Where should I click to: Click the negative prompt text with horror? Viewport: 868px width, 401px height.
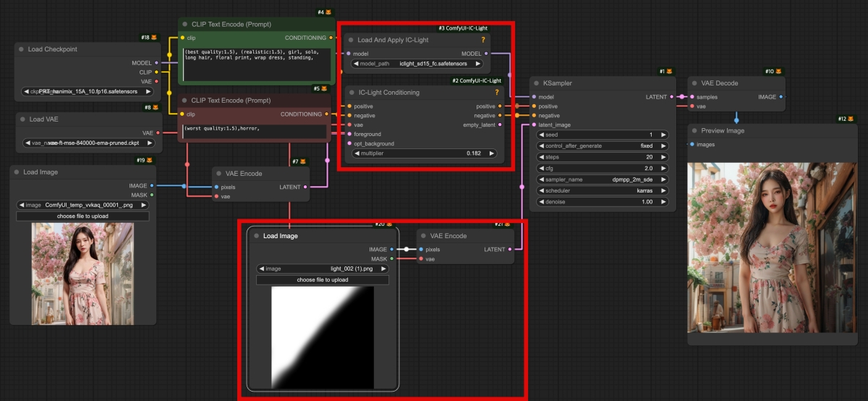pyautogui.click(x=257, y=131)
